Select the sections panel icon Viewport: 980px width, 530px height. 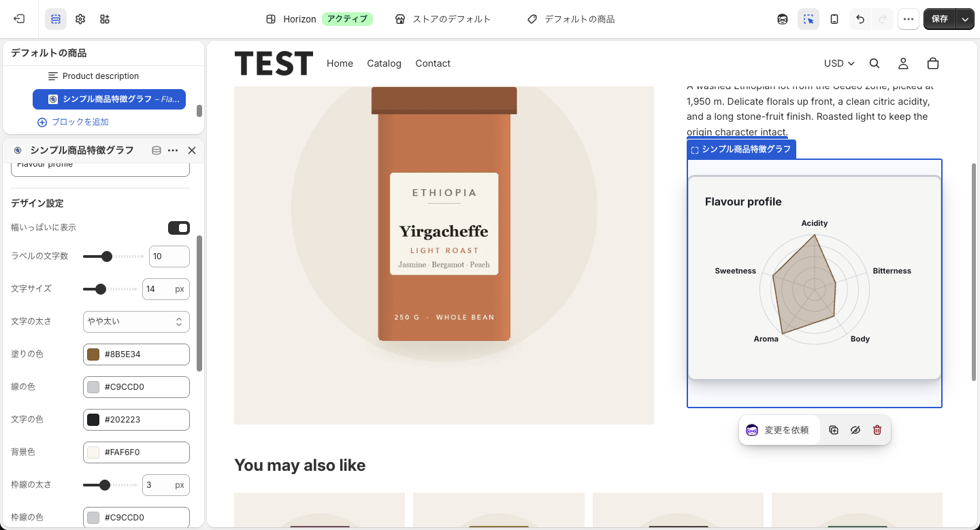tap(56, 19)
